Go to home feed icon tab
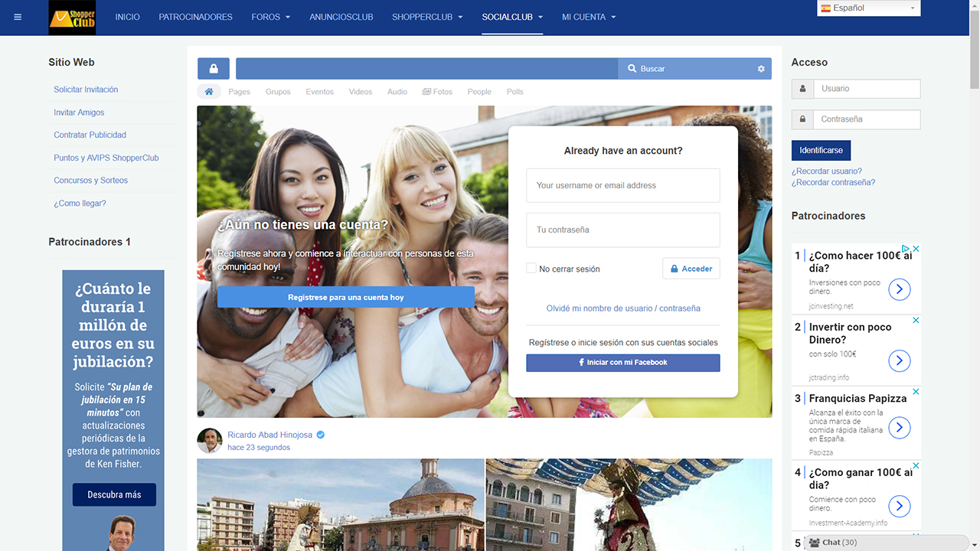 209,92
